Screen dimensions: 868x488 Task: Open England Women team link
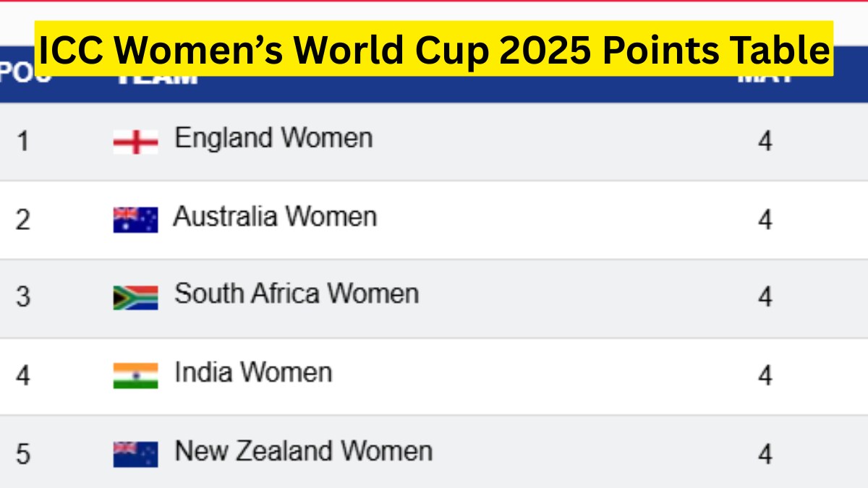pos(273,138)
